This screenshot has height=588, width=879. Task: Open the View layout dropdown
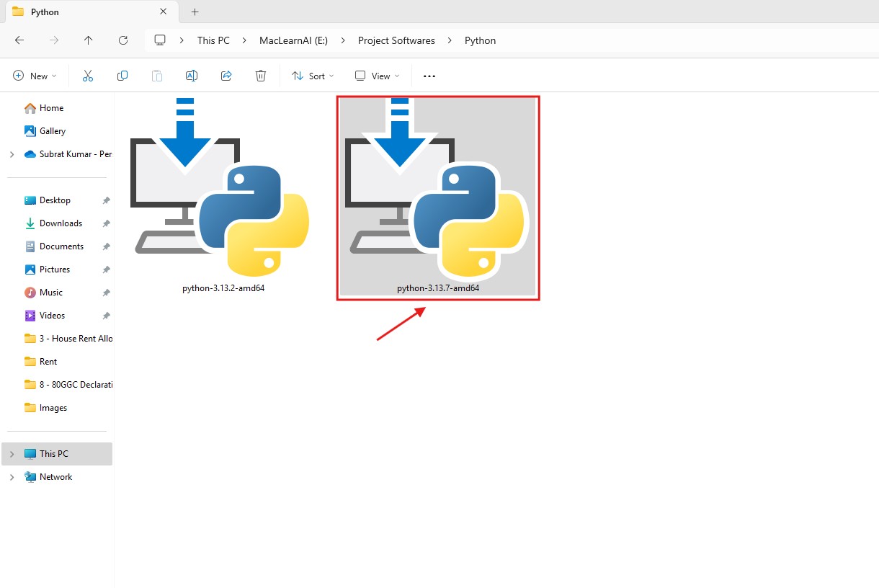coord(377,76)
